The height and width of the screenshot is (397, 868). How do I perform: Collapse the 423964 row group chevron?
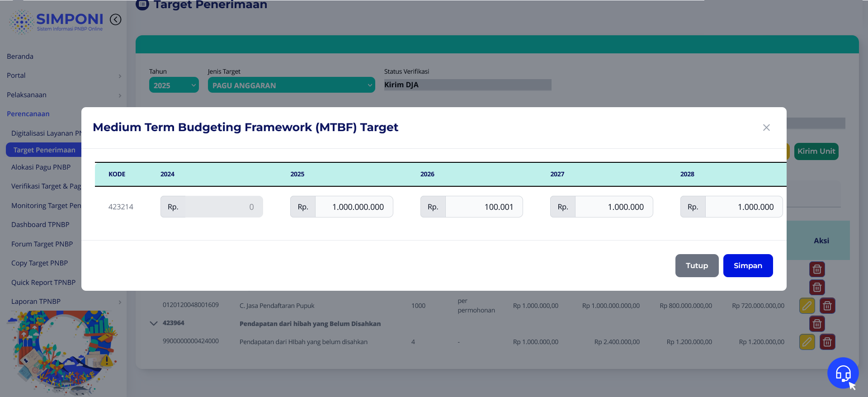154,323
